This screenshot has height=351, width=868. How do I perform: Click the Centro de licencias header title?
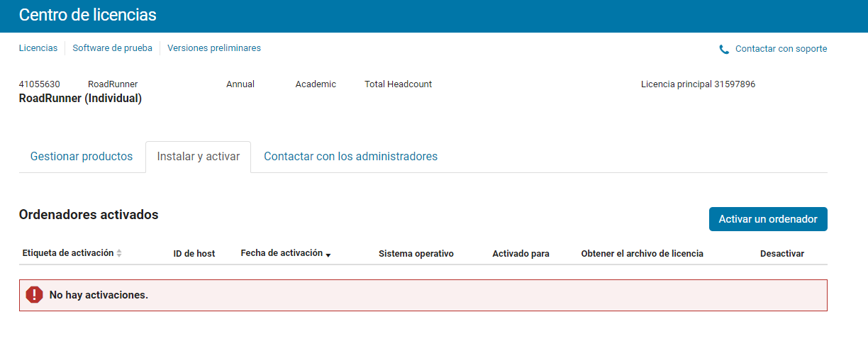click(88, 15)
